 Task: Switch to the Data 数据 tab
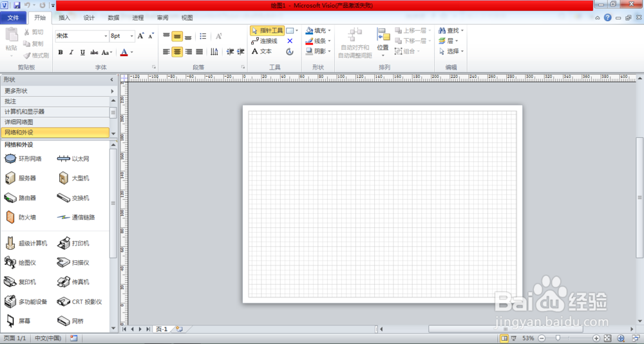[x=113, y=17]
